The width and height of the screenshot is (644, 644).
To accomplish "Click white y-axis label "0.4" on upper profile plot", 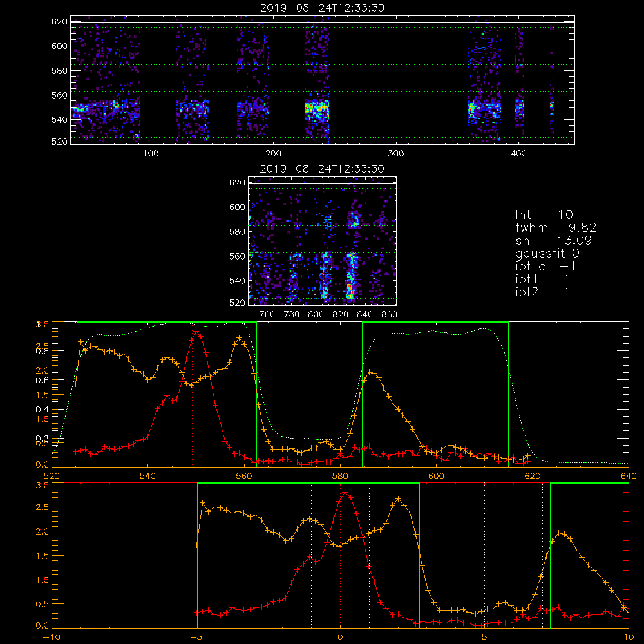I will coord(43,409).
